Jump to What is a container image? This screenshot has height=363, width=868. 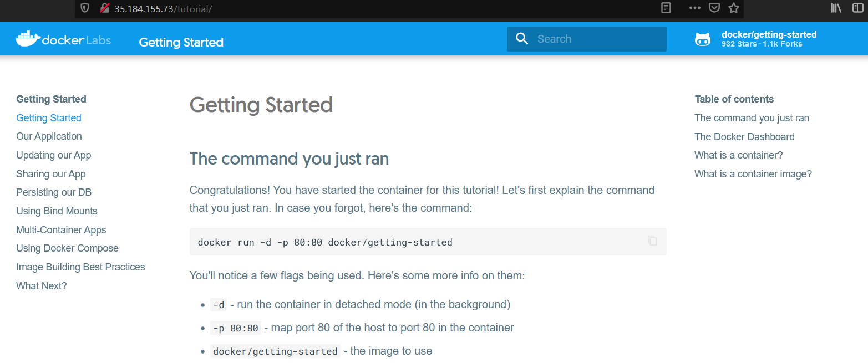(x=753, y=174)
